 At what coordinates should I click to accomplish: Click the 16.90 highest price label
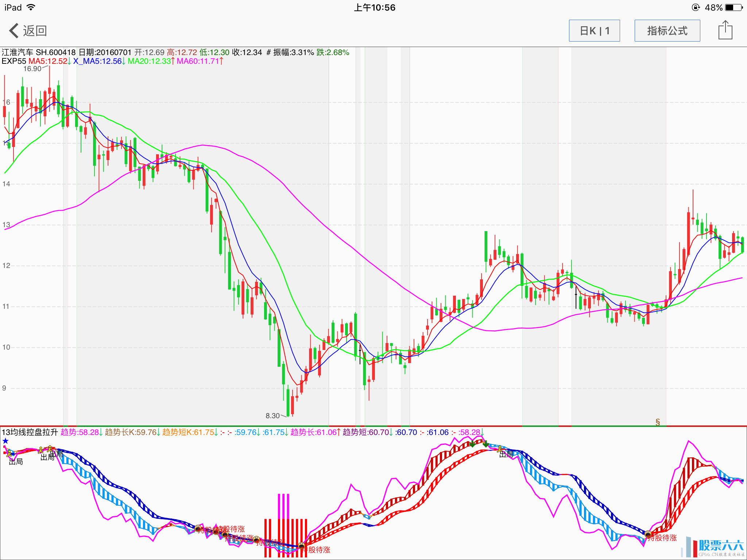coord(32,69)
